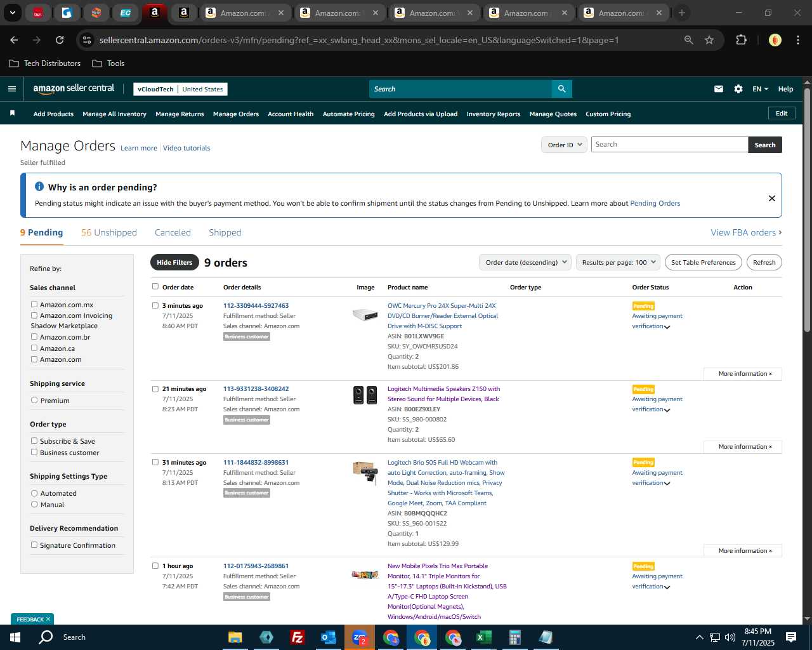Click the blue info icon in banner
812x650 pixels.
coord(39,187)
